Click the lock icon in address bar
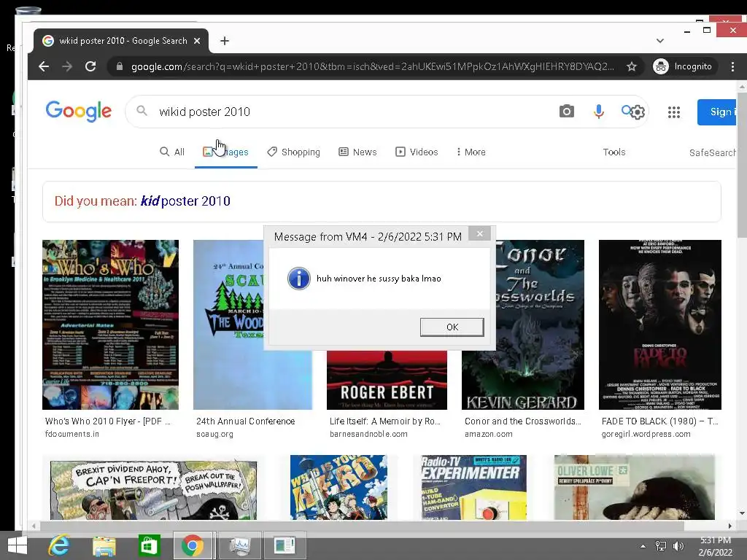This screenshot has width=747, height=560. pos(120,66)
